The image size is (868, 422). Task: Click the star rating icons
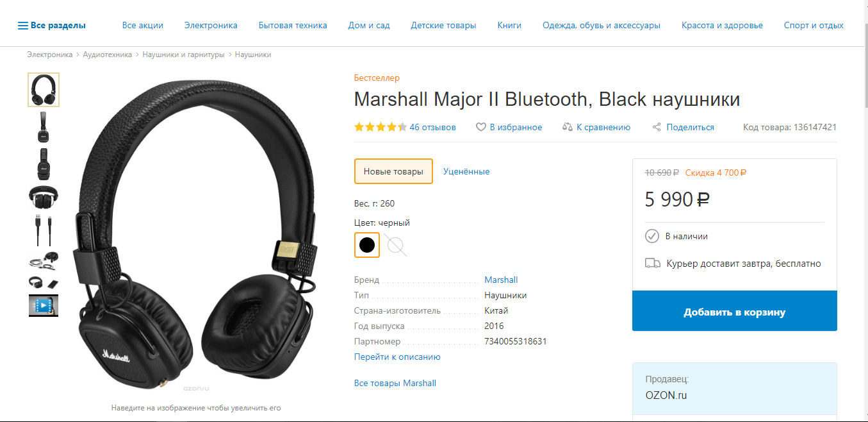[381, 127]
